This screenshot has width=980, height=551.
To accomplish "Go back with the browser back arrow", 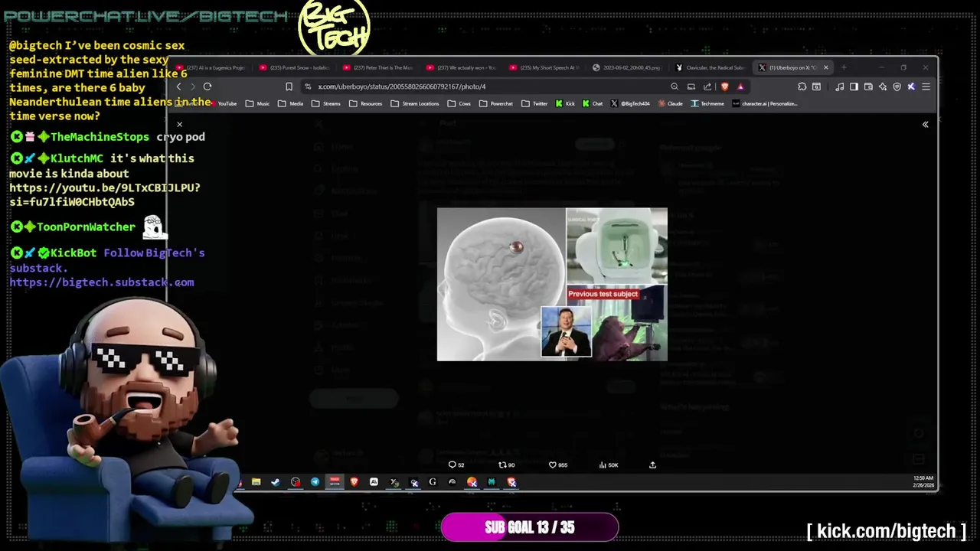I will (x=178, y=86).
